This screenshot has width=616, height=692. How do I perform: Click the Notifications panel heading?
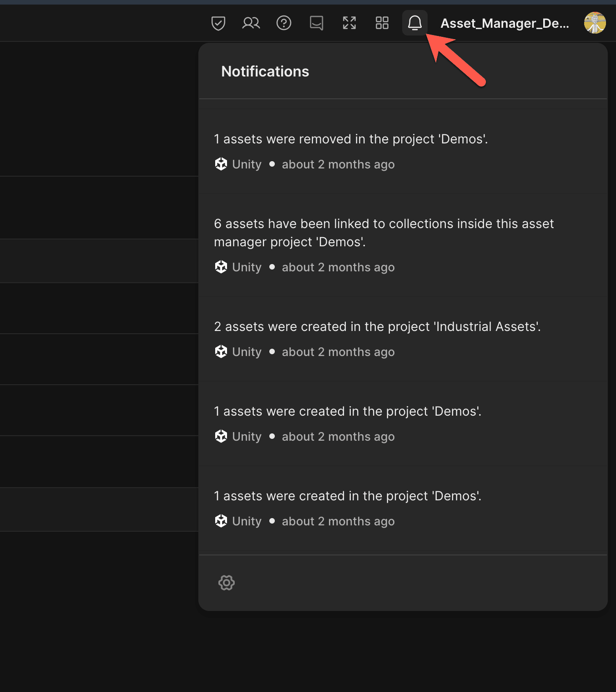tap(265, 71)
